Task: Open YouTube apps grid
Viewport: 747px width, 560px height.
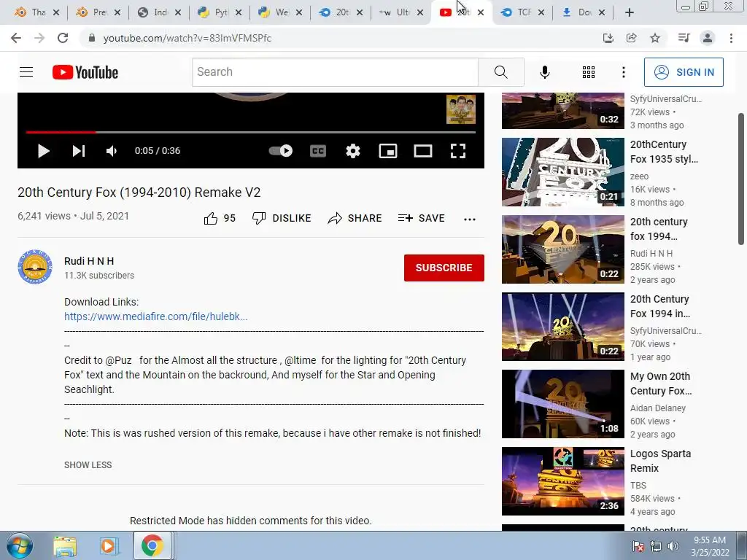Action: [589, 72]
